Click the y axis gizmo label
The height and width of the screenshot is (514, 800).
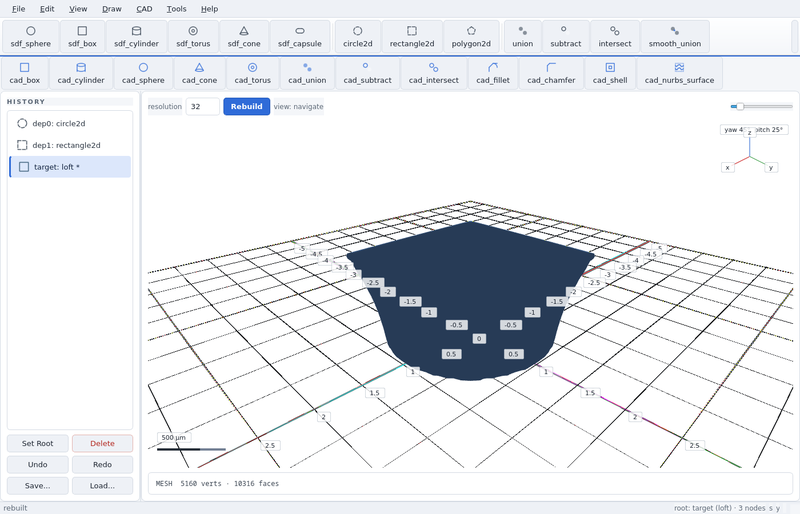771,167
